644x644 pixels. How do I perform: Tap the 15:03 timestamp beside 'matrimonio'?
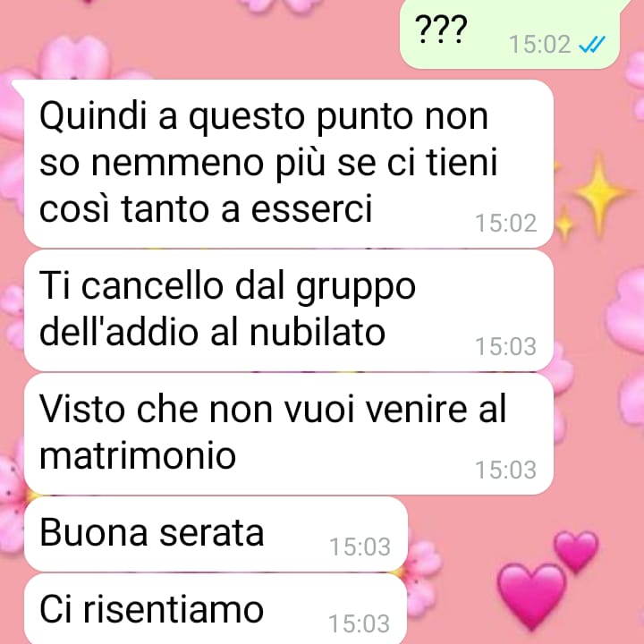(x=506, y=470)
